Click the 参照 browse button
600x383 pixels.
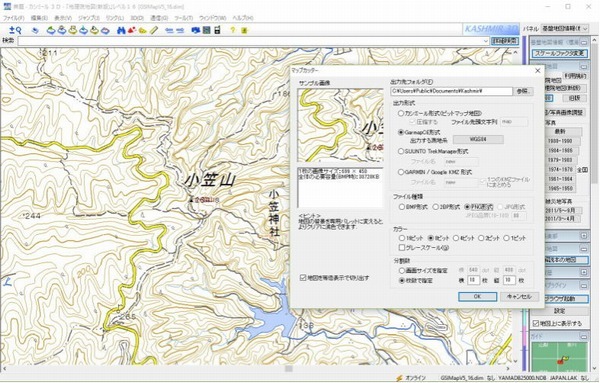pos(523,91)
